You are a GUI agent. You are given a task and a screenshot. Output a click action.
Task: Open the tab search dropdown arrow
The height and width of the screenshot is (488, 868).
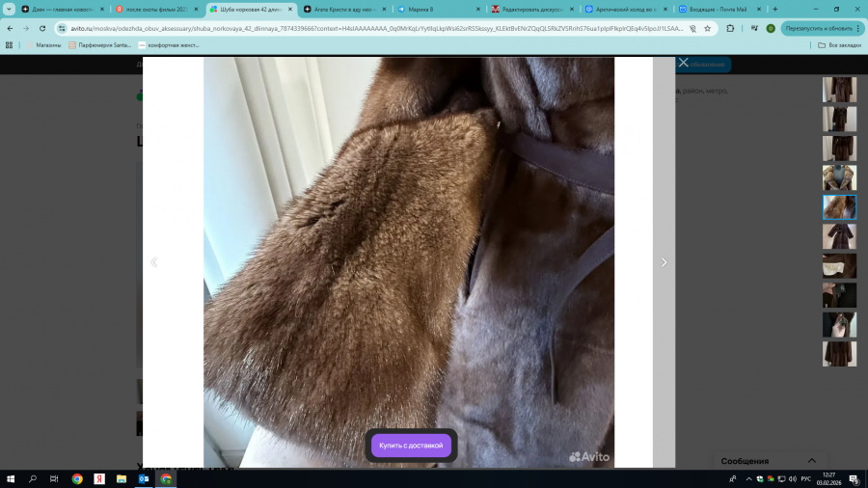click(10, 9)
